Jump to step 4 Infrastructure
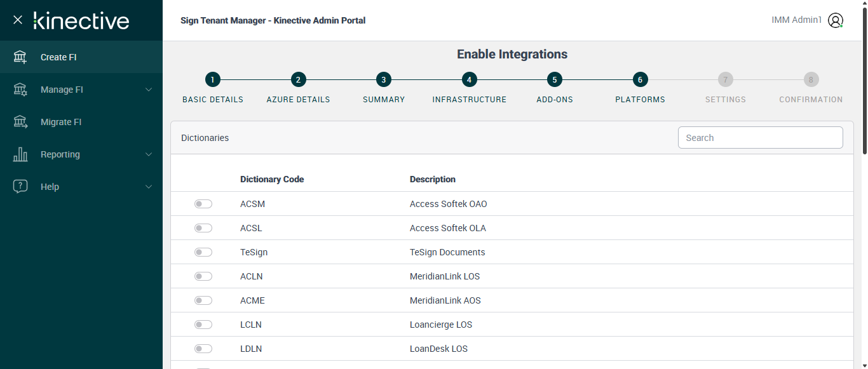The width and height of the screenshot is (868, 369). coord(469,80)
